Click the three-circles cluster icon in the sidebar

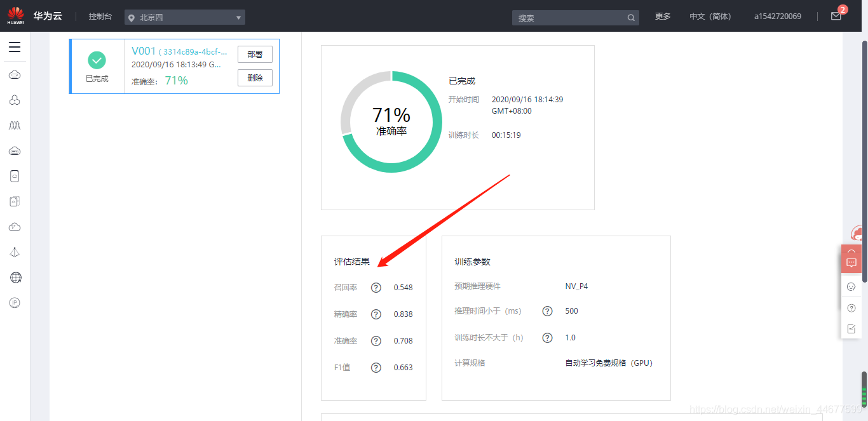click(x=15, y=100)
